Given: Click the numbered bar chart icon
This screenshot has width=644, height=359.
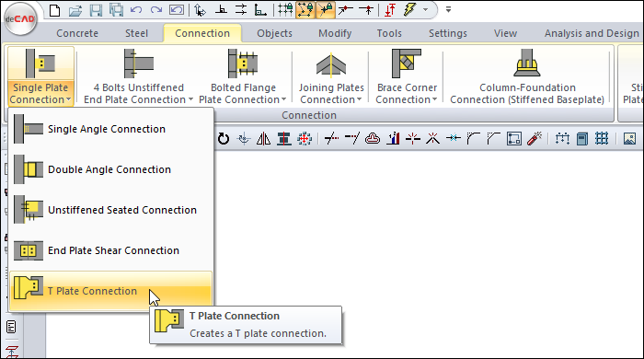Looking at the screenshot, I should (393, 139).
